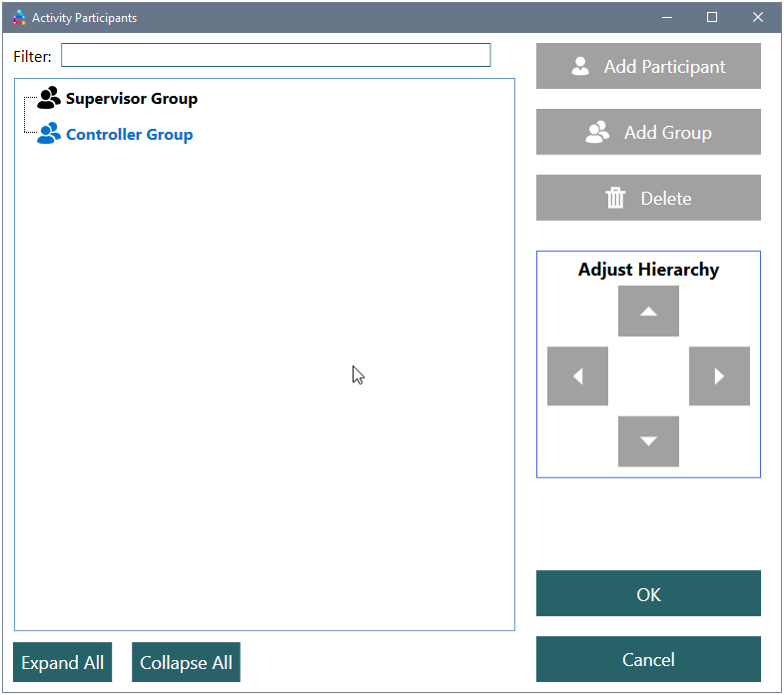784x695 pixels.
Task: Click the Activity Participants app icon
Action: tap(19, 17)
